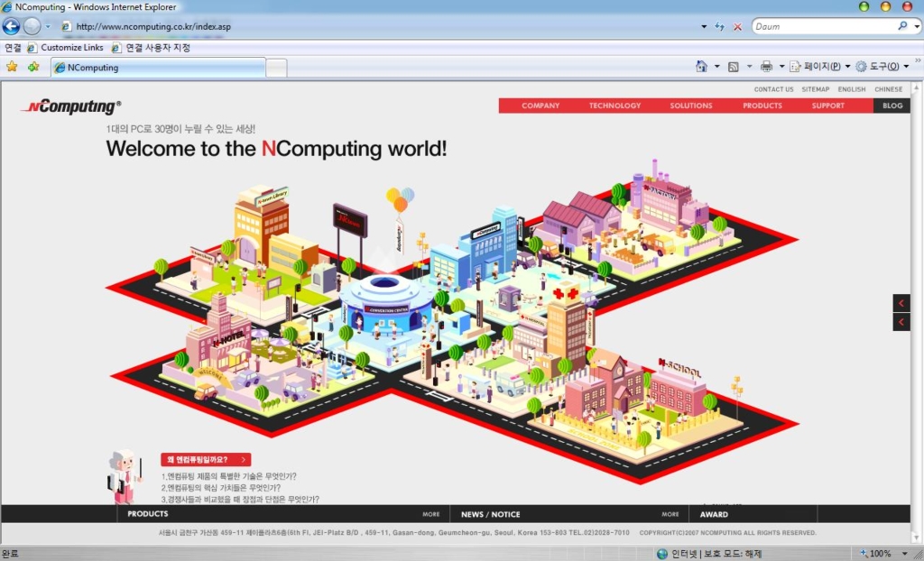Open the CONTACT US link
924x561 pixels.
point(773,89)
